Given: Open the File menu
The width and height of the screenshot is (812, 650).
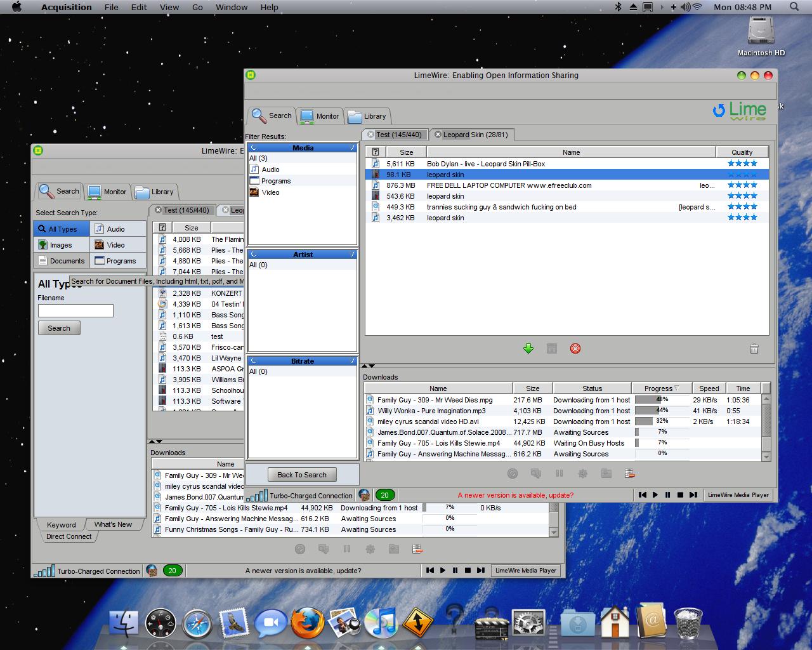Looking at the screenshot, I should tap(112, 7).
